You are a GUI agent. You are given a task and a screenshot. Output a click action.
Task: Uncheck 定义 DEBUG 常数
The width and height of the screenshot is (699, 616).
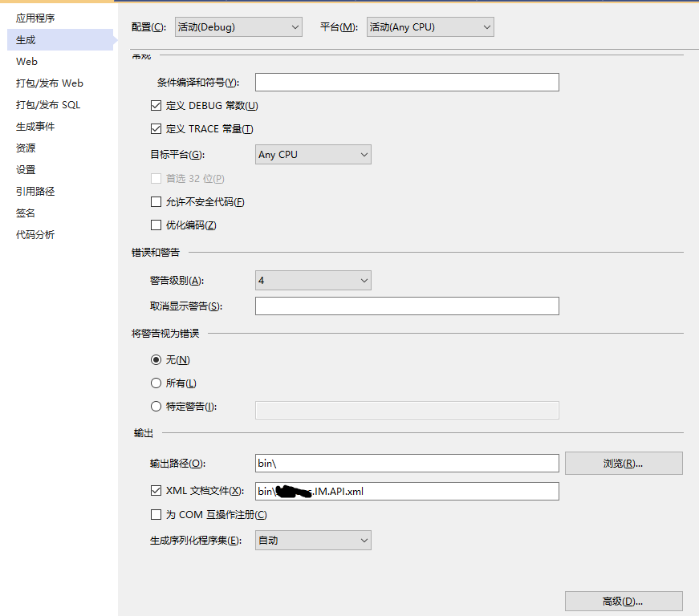point(156,105)
